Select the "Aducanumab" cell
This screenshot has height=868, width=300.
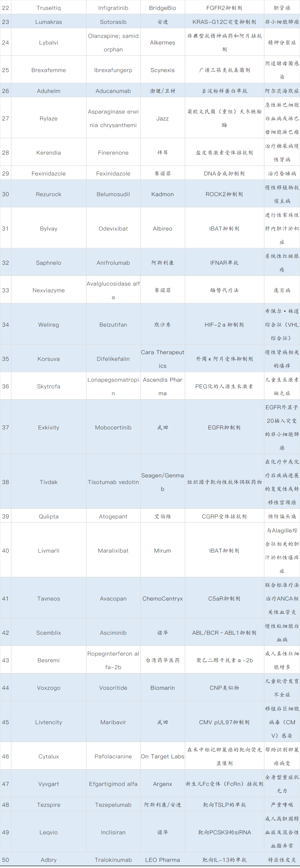[113, 91]
